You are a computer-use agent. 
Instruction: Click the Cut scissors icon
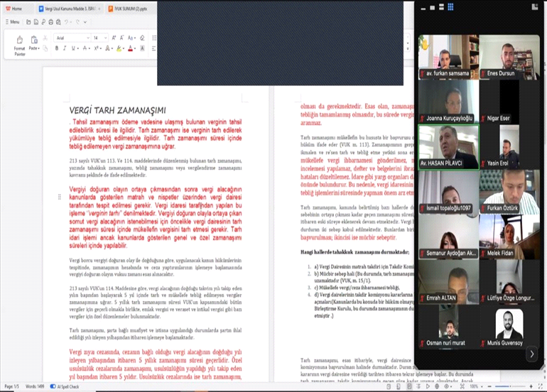[45, 38]
